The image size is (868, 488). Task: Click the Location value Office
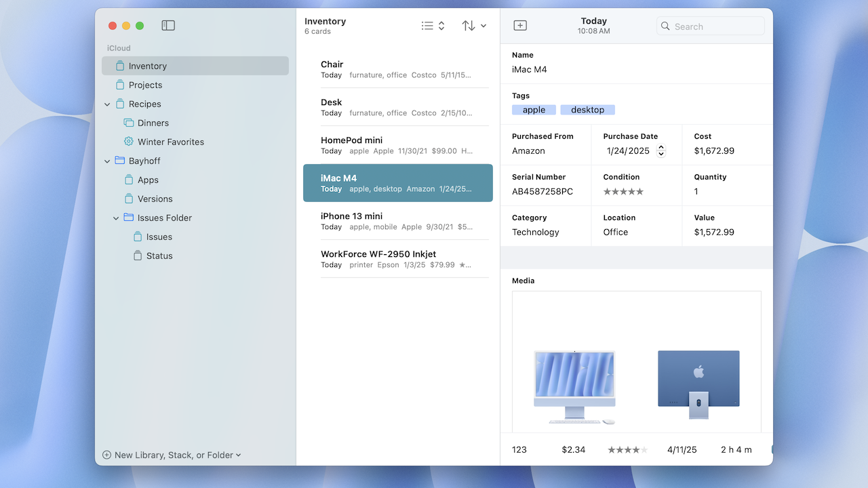(616, 232)
